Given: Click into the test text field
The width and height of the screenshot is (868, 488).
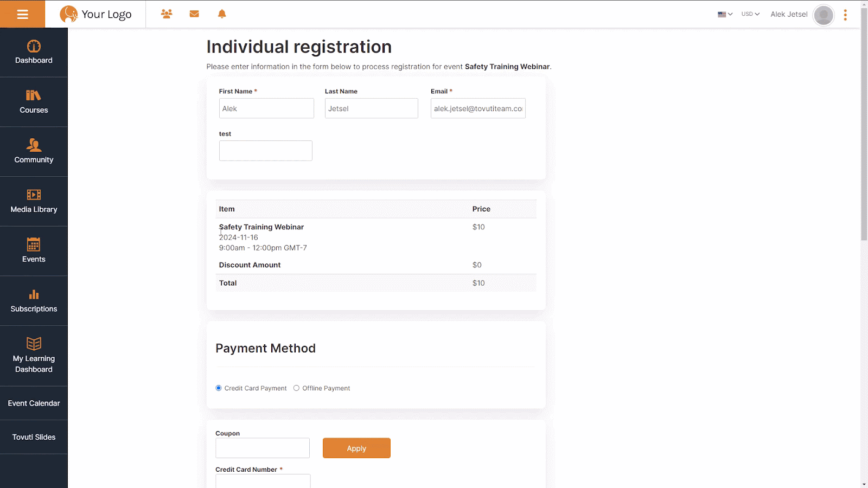Looking at the screenshot, I should coord(266,151).
